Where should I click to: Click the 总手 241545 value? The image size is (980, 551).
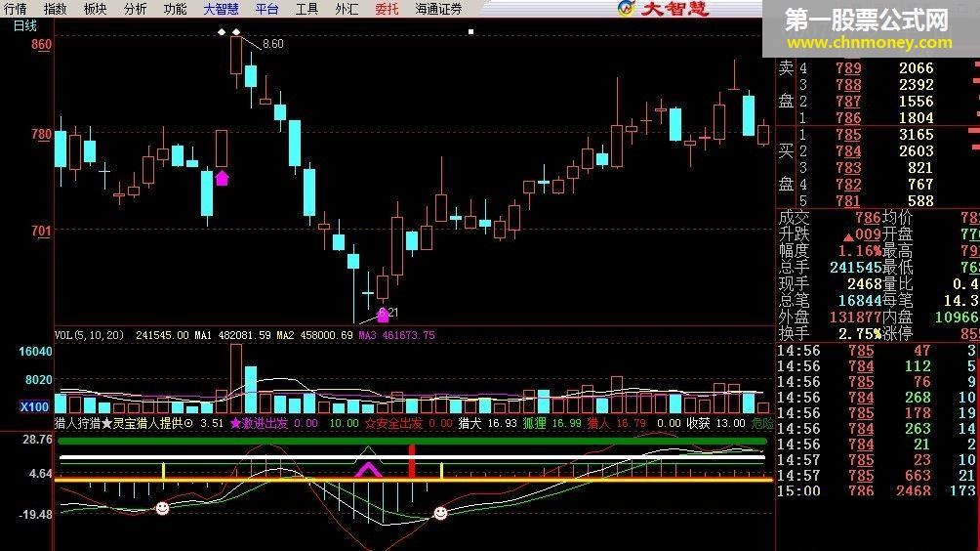click(x=855, y=268)
